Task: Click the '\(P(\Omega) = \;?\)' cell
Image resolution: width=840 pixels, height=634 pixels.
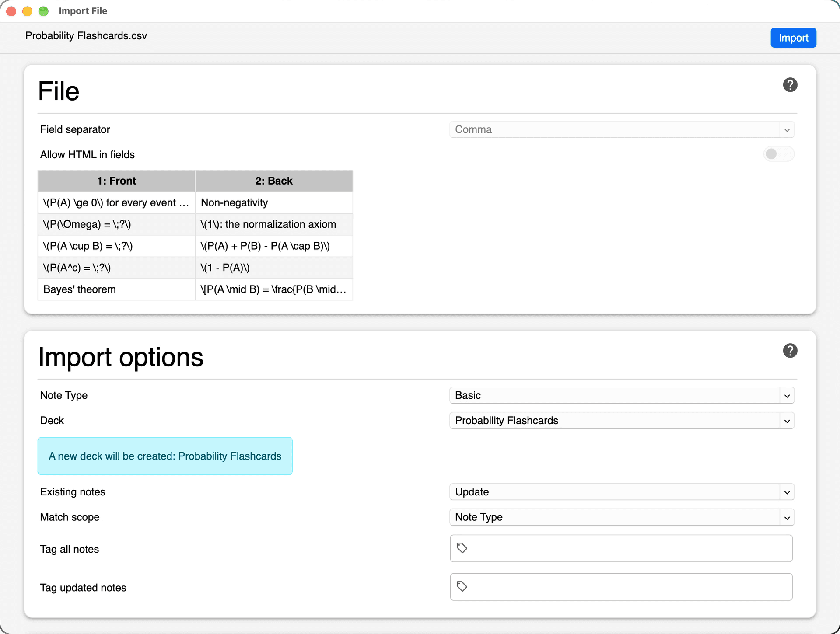Action: (x=116, y=224)
